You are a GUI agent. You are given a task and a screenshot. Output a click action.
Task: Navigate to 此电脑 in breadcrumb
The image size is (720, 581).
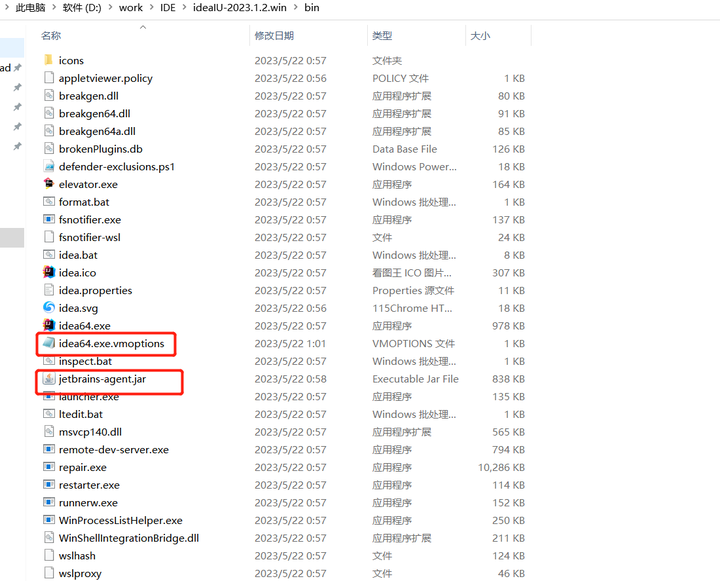[30, 8]
